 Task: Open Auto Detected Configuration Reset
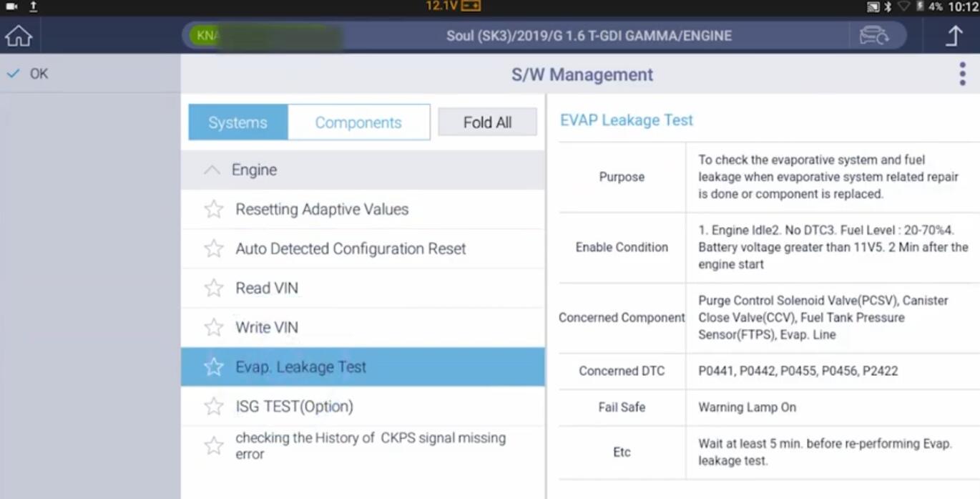(363, 248)
